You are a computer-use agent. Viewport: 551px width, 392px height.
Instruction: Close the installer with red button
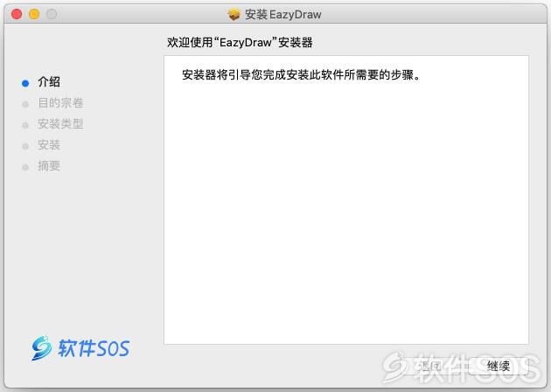[17, 14]
